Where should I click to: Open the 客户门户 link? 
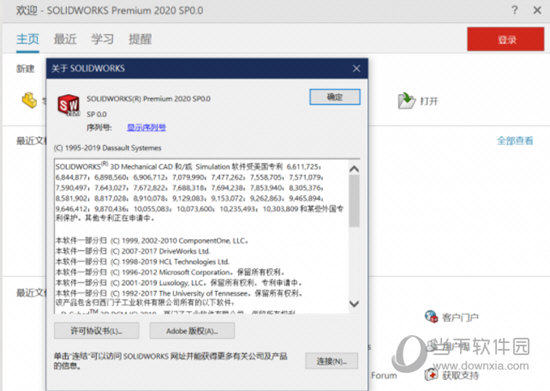460,317
